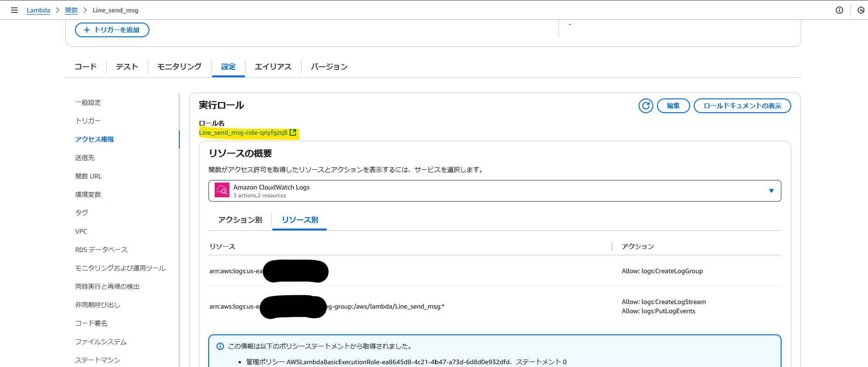Open ステートマシン in the settings sidebar

coord(98,360)
